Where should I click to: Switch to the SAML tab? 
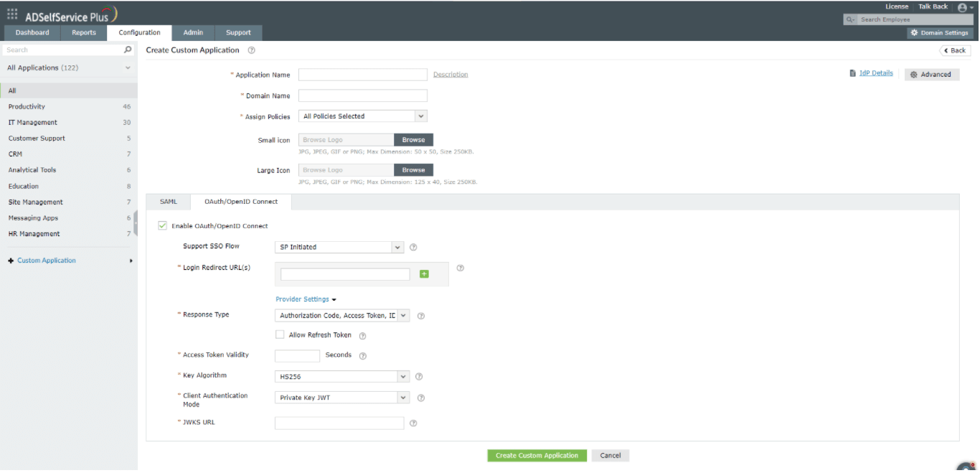(x=168, y=202)
